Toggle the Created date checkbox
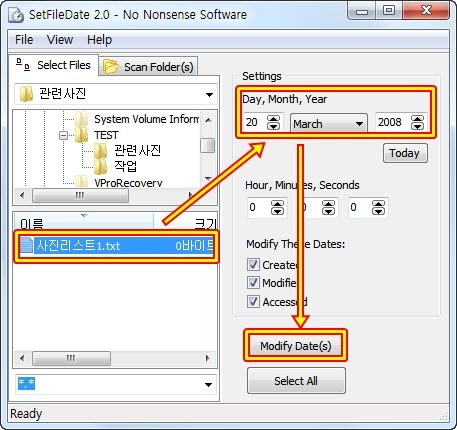Viewport: 457px width, 430px height. point(253,265)
